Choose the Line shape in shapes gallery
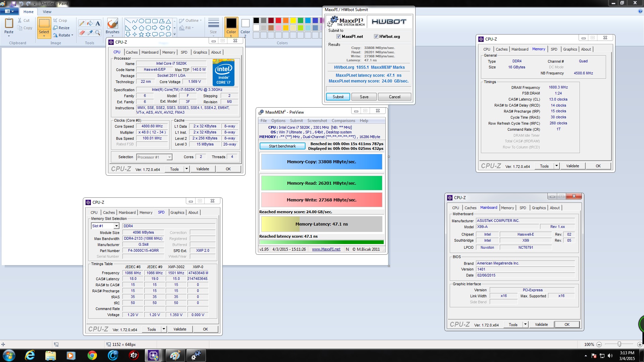Image resolution: width=644 pixels, height=362 pixels. 128,21
